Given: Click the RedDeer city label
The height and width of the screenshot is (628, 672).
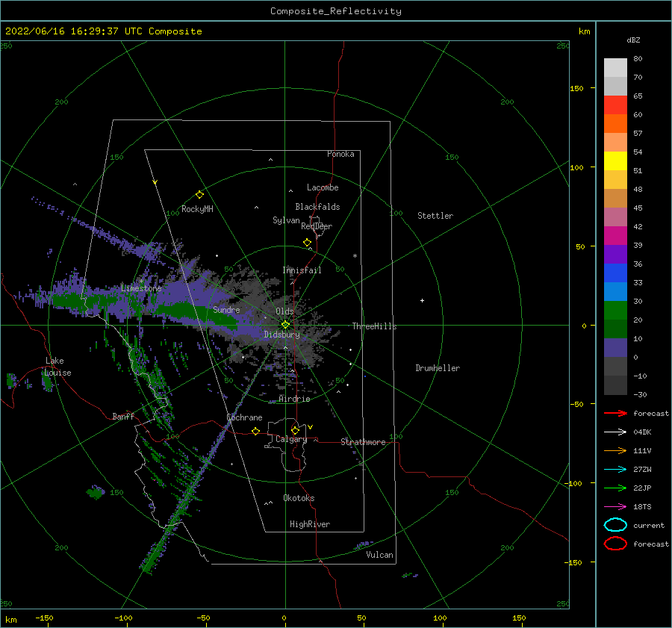Looking at the screenshot, I should pos(317,226).
